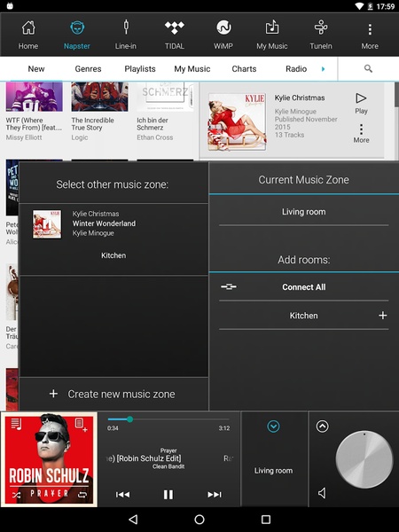Image resolution: width=399 pixels, height=532 pixels.
Task: Expand the volume panel up chevron
Action: 323,426
